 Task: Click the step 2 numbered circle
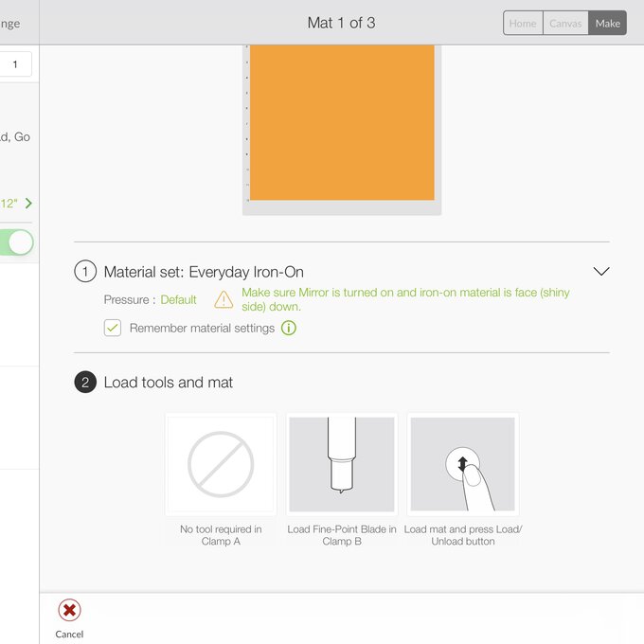pyautogui.click(x=85, y=383)
